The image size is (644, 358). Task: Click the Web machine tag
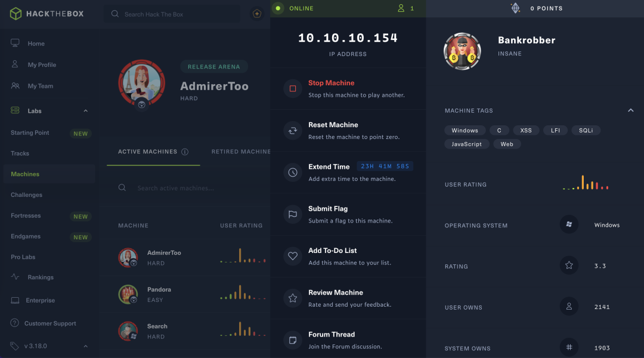(507, 144)
